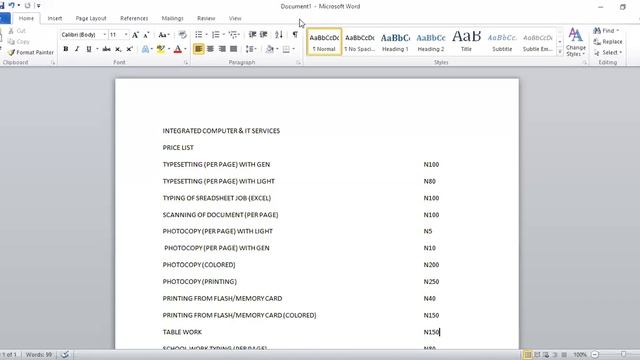Screen dimensions: 640x360
Task: Click Copy button
Action: coord(19,42)
